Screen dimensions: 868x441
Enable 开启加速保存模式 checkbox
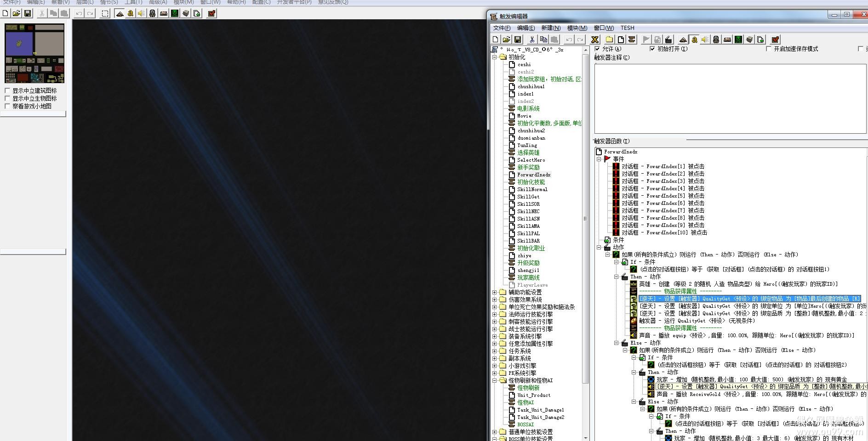[769, 49]
